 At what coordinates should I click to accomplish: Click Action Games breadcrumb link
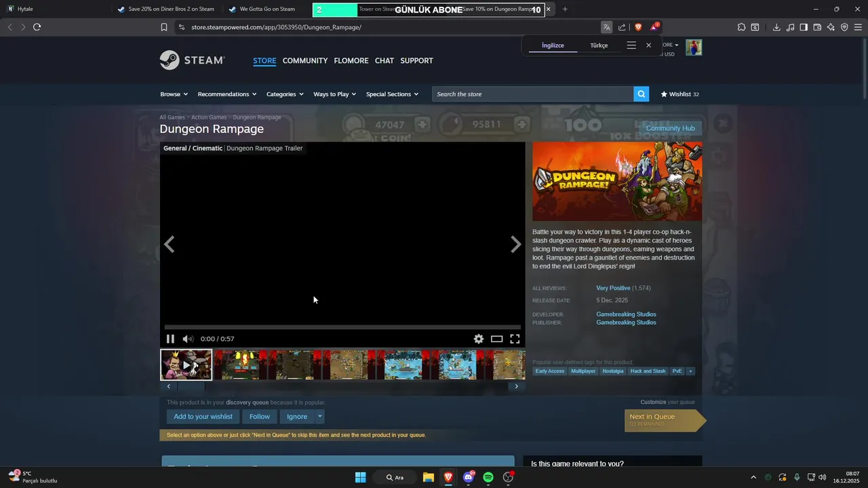tap(209, 117)
